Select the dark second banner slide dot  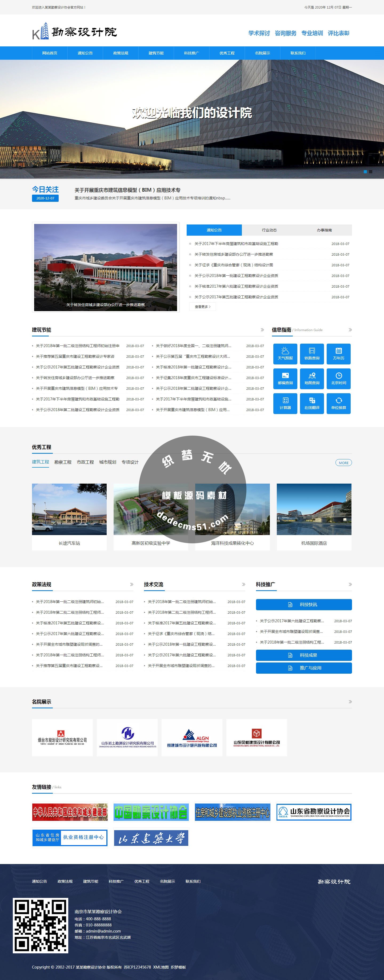tap(371, 172)
